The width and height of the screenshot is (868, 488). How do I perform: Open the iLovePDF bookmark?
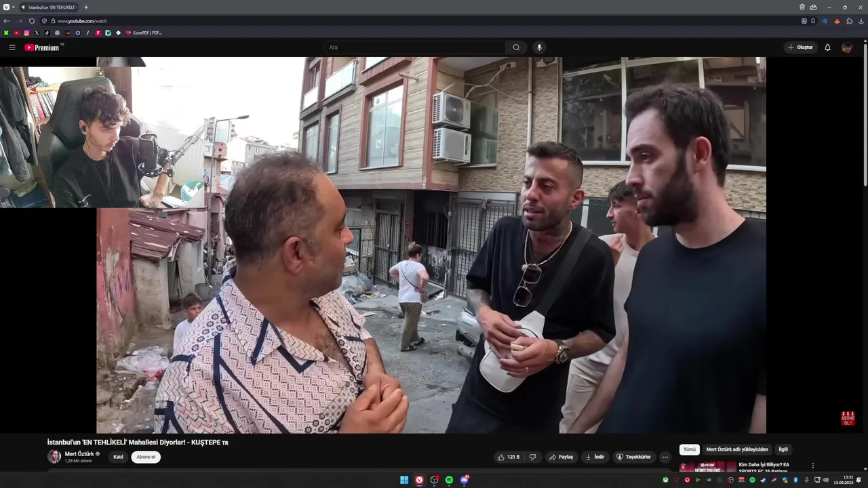pyautogui.click(x=144, y=33)
